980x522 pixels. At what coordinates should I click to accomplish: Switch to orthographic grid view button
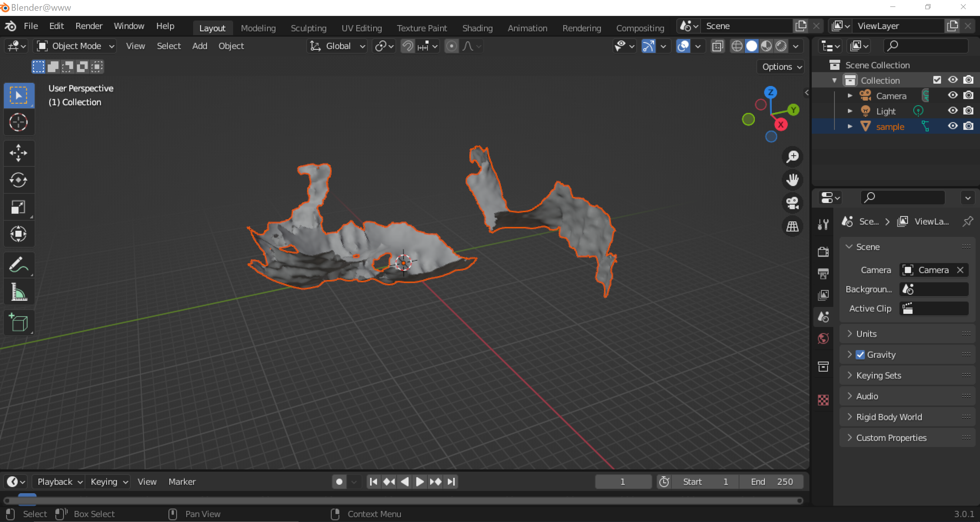[793, 227]
